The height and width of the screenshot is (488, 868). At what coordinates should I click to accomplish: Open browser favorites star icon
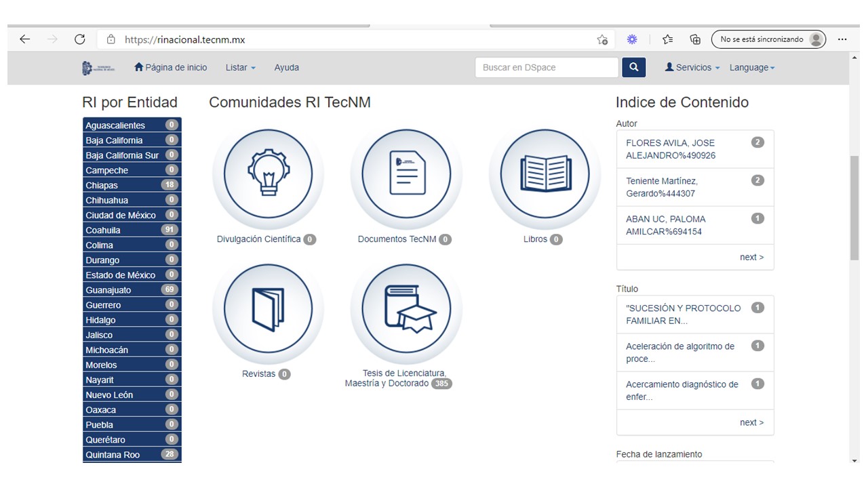click(x=667, y=39)
